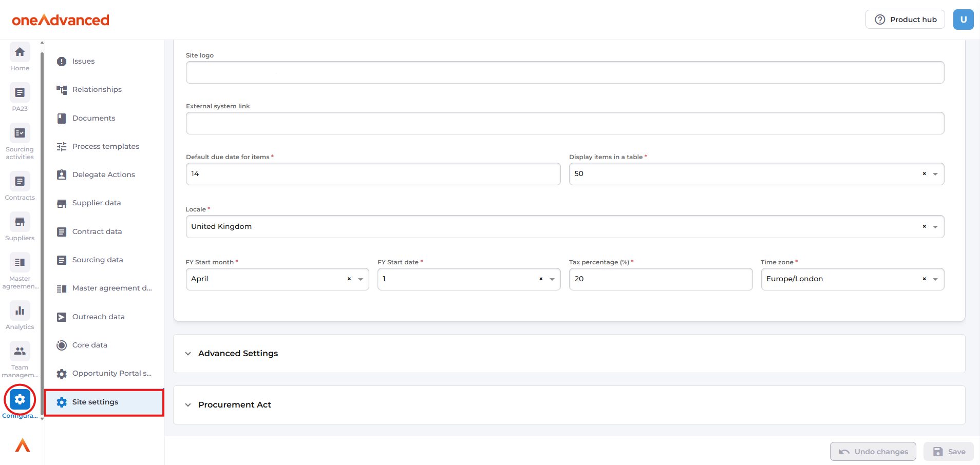
Task: Select Site settings menu item
Action: coord(104,402)
